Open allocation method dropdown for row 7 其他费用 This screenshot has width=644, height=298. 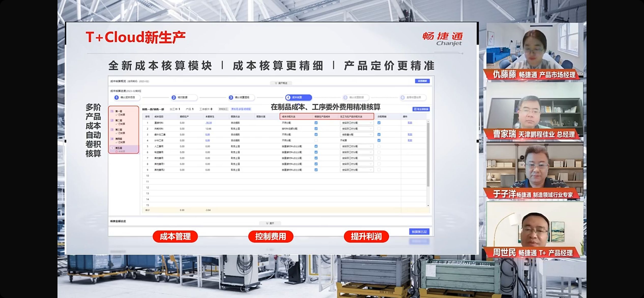pyautogui.click(x=357, y=158)
